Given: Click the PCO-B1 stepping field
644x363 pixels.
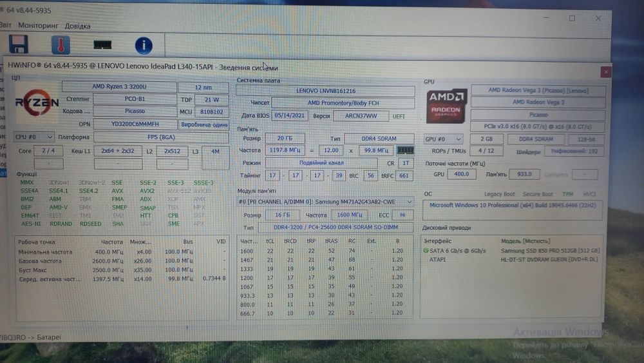Looking at the screenshot, I should point(135,99).
